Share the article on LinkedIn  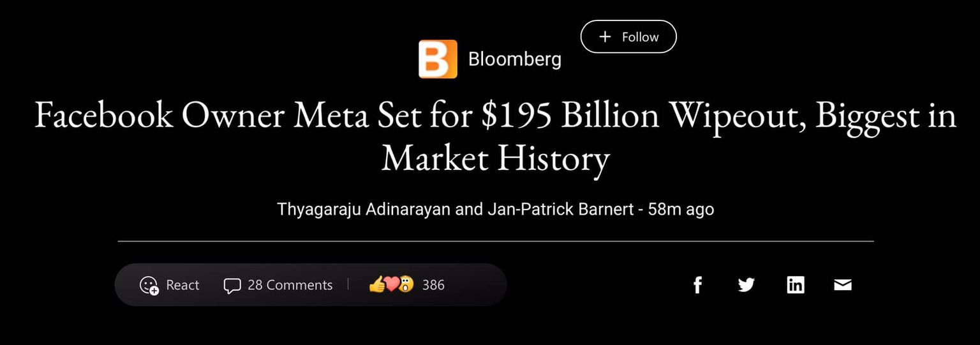pyautogui.click(x=795, y=285)
